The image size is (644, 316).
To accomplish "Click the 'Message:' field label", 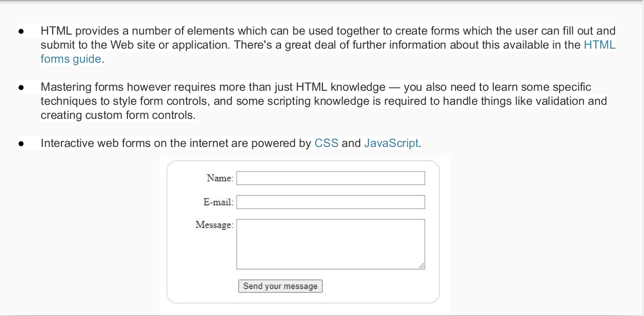I will 214,225.
